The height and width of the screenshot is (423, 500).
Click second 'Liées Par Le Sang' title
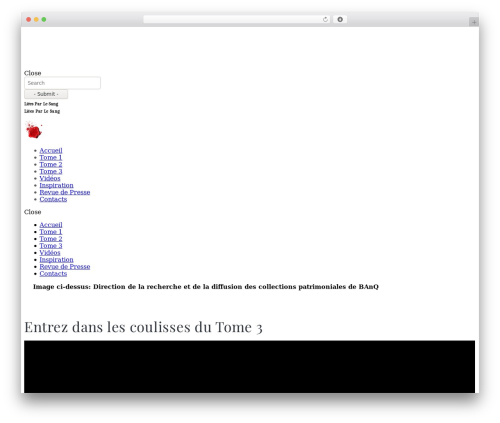pos(42,111)
